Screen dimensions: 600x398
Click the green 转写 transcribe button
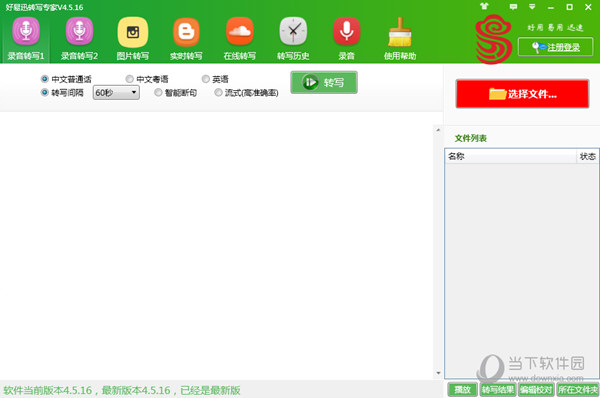324,82
